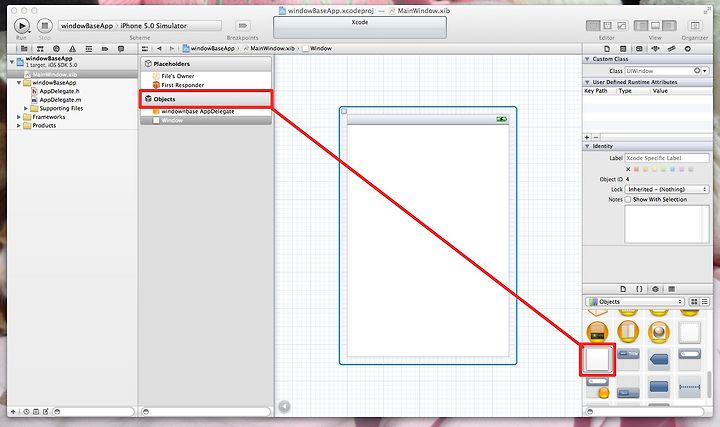Show the Code Snippet library
This screenshot has width=720, height=427.
(x=639, y=289)
